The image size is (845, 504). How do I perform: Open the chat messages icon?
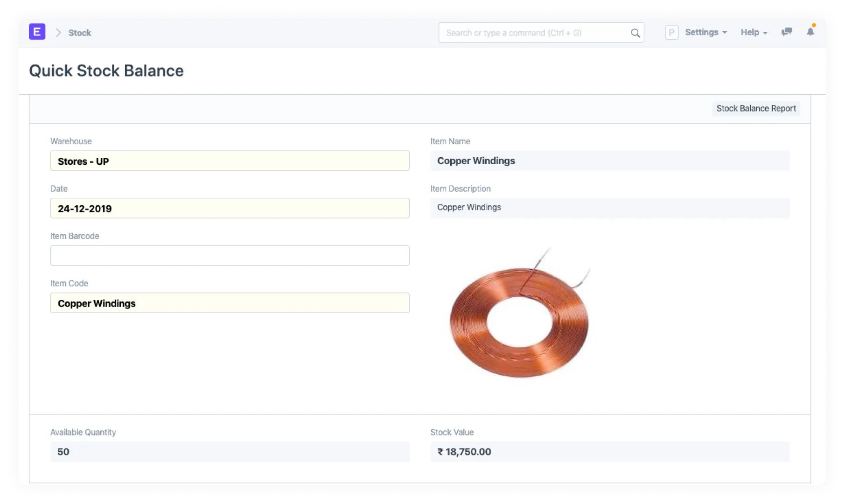(x=787, y=32)
